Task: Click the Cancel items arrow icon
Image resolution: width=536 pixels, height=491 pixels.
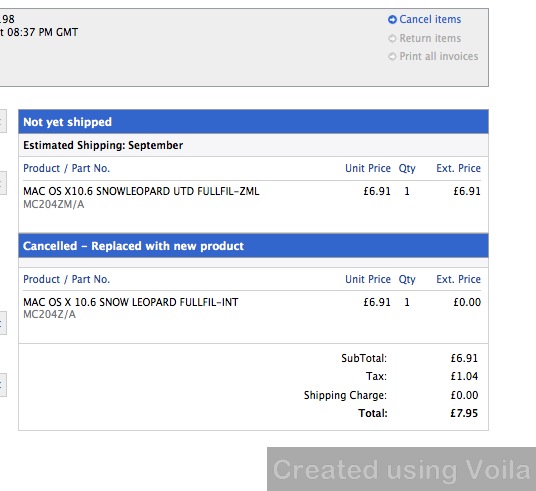Action: tap(392, 19)
